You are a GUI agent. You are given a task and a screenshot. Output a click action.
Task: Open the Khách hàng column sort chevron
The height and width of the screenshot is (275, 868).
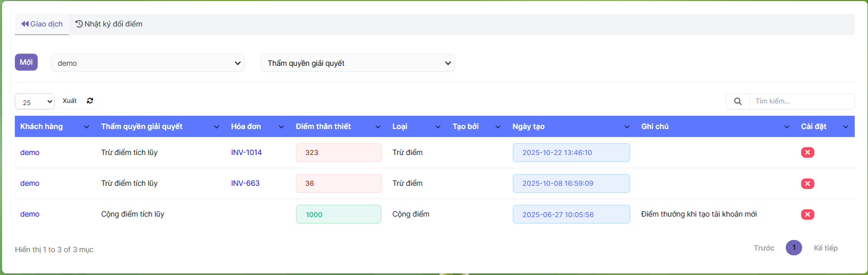click(x=87, y=127)
